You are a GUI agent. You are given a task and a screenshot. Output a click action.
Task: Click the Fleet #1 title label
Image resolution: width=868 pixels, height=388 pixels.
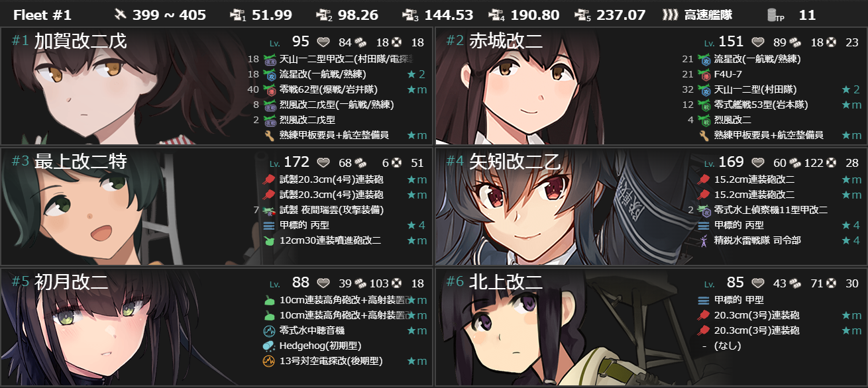coord(42,15)
